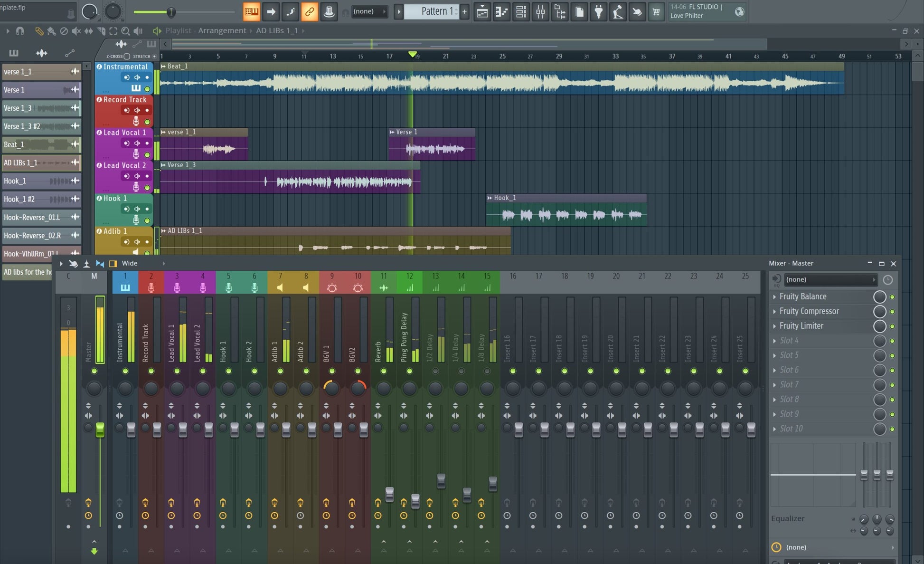Screen dimensions: 924x564
Task: Toggle the Z-CROSS checkbox
Action: (127, 56)
